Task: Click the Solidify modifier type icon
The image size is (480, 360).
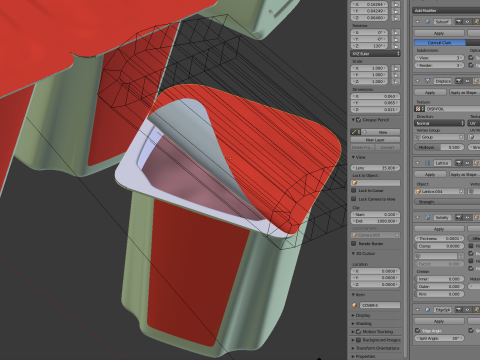Action: click(428, 217)
